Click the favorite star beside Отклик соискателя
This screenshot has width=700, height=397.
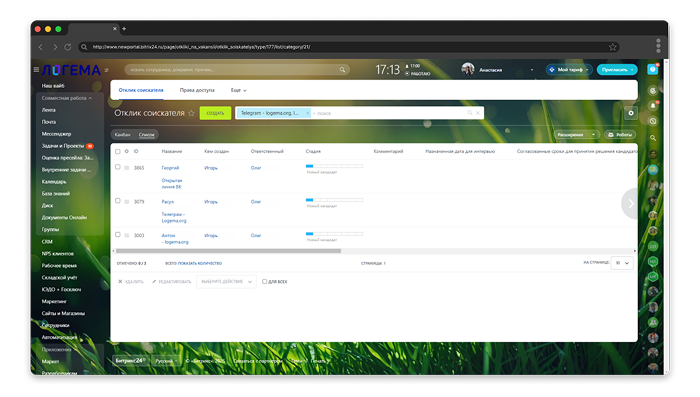click(191, 113)
